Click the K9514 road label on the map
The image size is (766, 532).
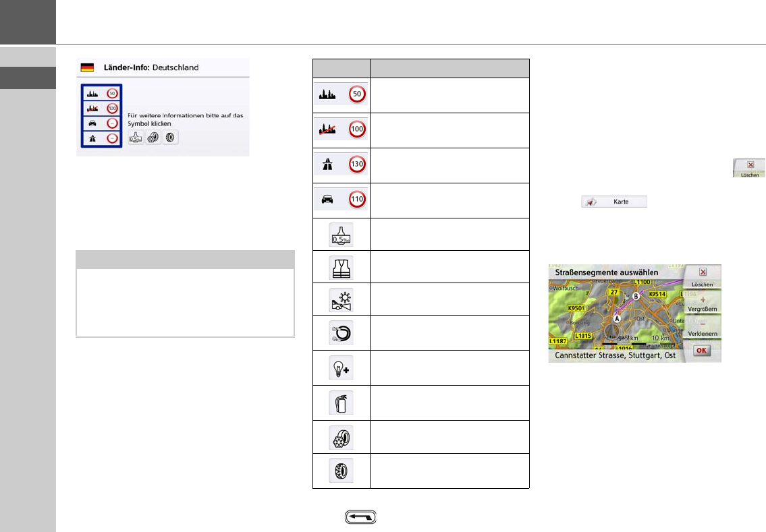click(x=657, y=294)
